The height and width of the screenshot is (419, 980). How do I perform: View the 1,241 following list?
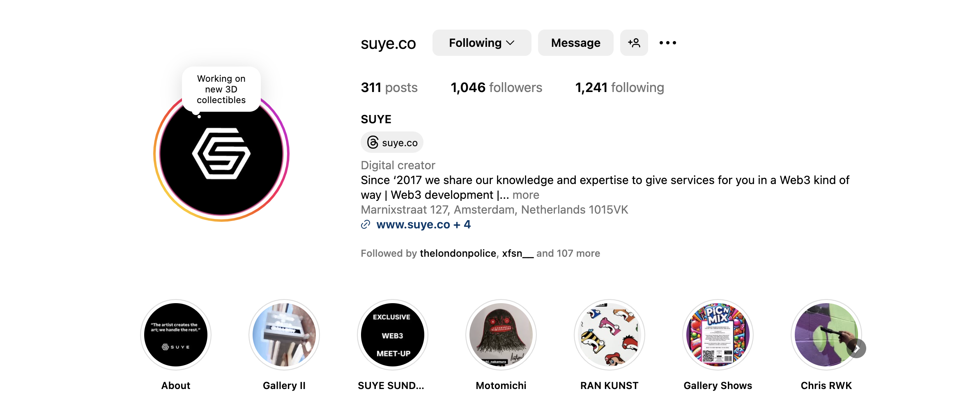click(619, 87)
